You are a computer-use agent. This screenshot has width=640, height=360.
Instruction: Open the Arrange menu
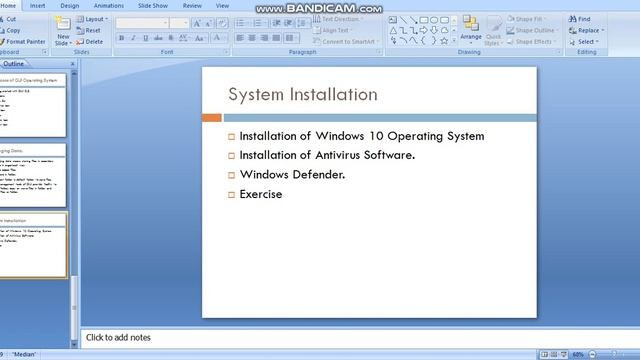[471, 30]
